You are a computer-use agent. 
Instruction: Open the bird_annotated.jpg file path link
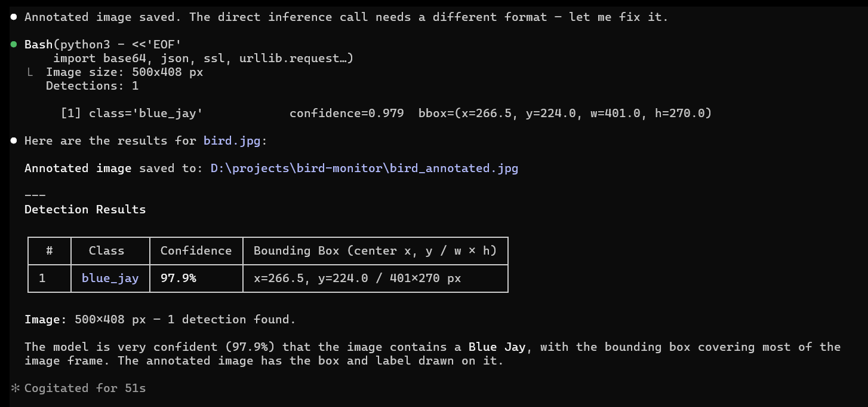coord(364,169)
